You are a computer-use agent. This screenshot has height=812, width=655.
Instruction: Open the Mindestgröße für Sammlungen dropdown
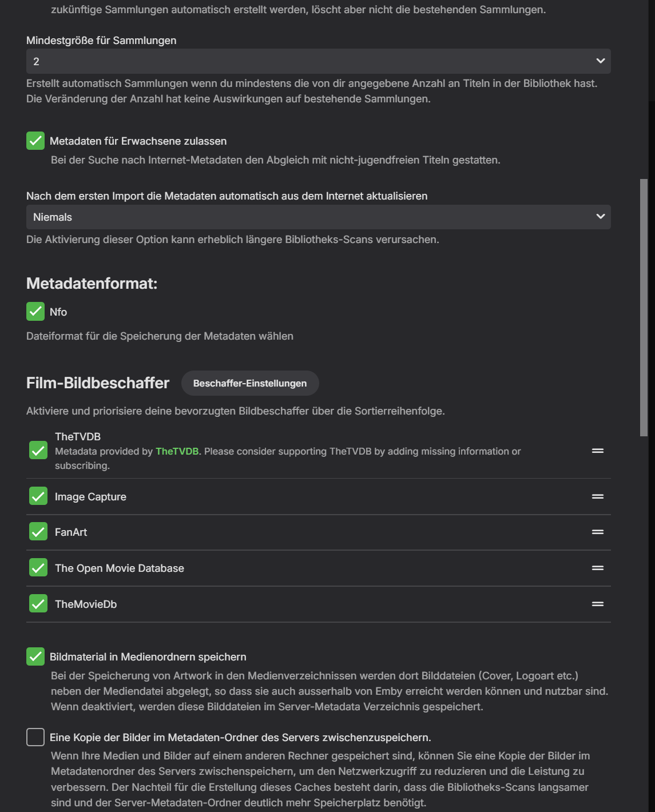pos(318,61)
